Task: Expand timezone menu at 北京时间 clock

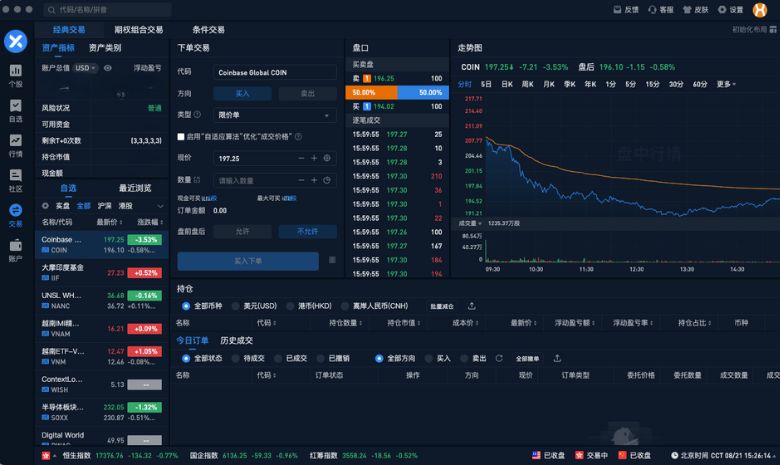Action: click(x=773, y=456)
